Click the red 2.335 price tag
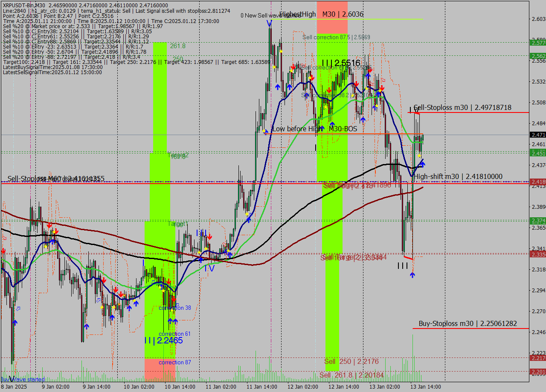The width and height of the screenshot is (546, 392). [537, 254]
